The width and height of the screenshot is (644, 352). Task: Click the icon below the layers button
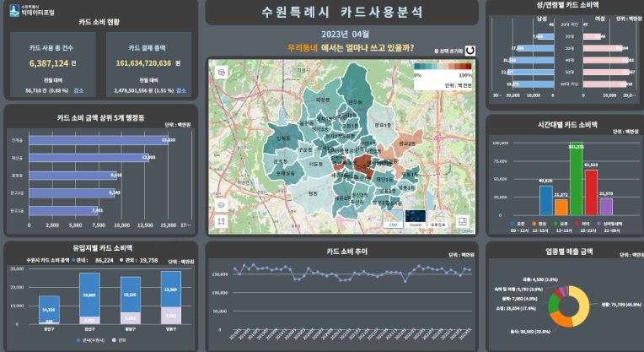pos(222,221)
